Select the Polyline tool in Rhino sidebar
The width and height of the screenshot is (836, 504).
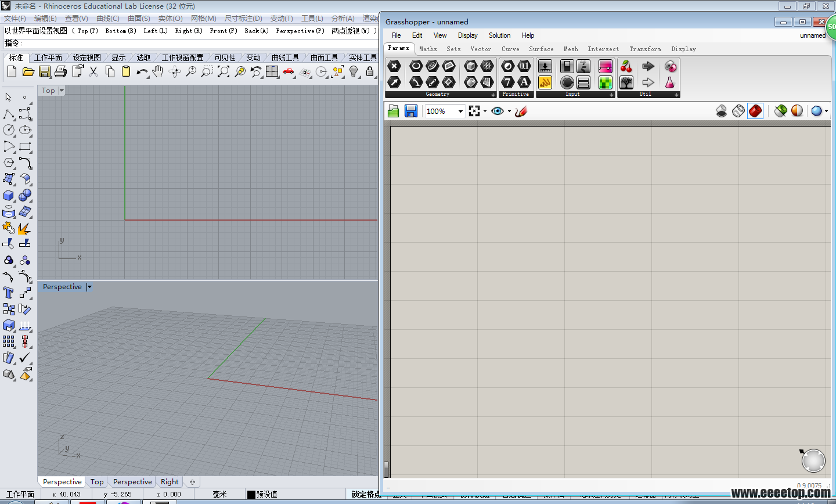pyautogui.click(x=9, y=114)
